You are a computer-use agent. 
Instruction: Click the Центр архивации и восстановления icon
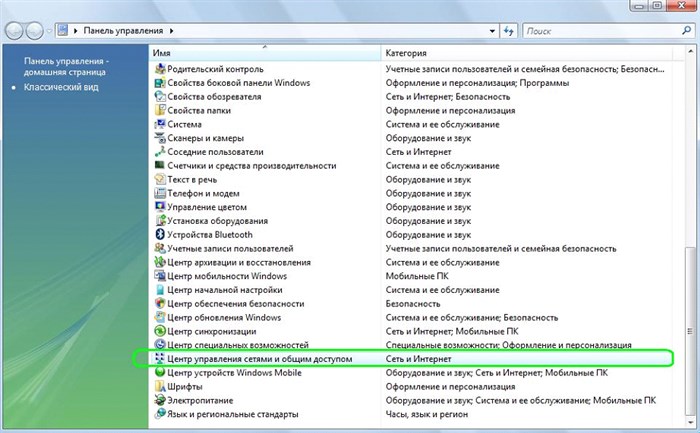pos(160,262)
